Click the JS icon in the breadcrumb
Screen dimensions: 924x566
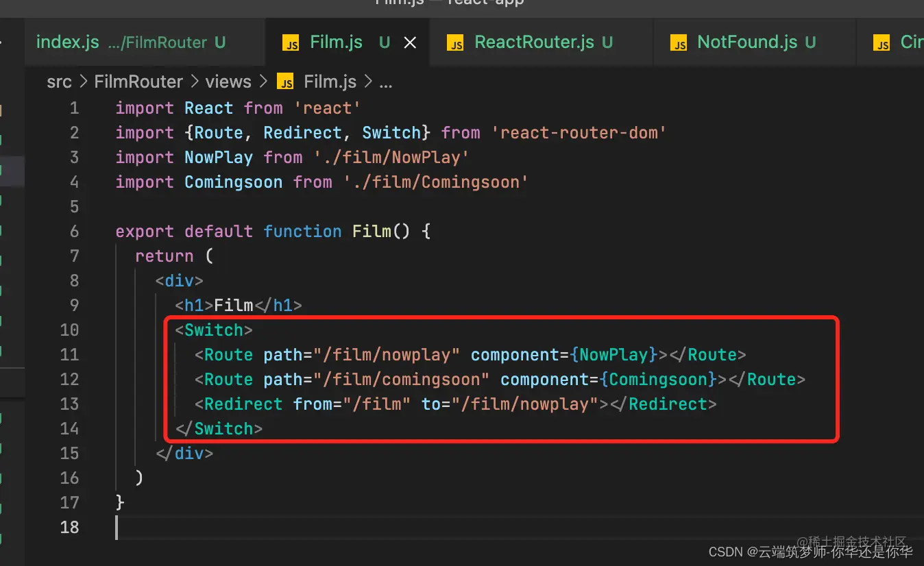click(285, 82)
